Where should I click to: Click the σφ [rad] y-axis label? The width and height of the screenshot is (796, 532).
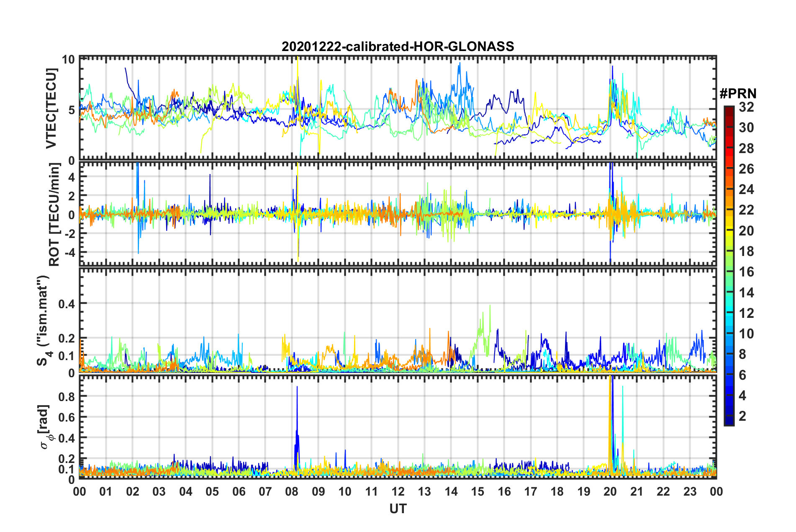(x=45, y=427)
